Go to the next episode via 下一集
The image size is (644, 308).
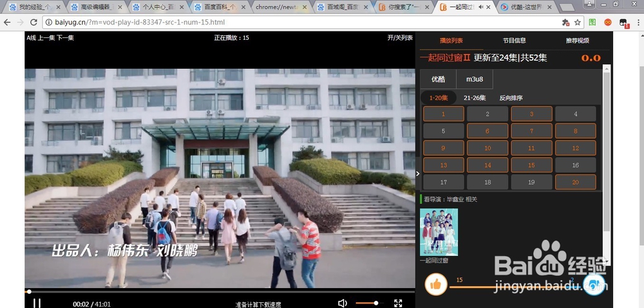(x=65, y=38)
